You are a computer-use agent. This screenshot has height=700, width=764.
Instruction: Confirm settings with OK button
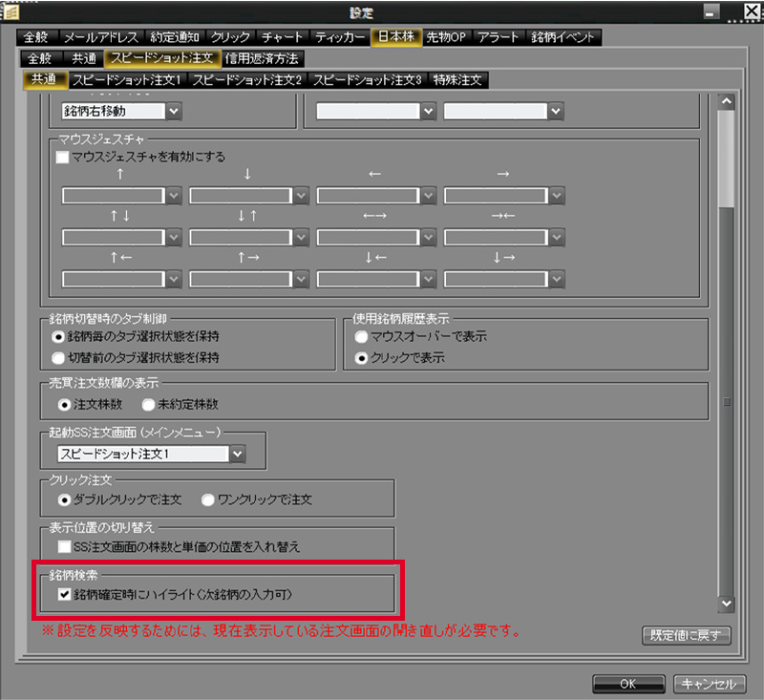[628, 684]
